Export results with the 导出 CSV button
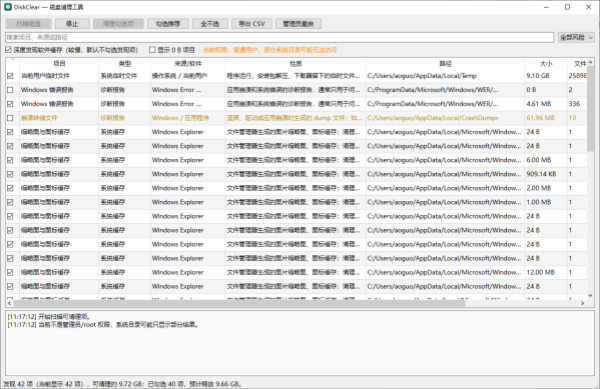The width and height of the screenshot is (600, 389). pos(251,24)
